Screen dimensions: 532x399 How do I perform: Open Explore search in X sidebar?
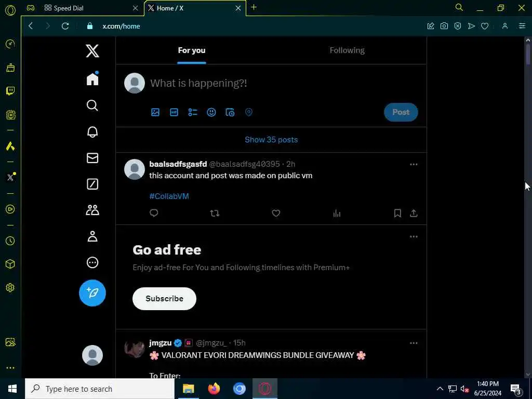(x=92, y=105)
